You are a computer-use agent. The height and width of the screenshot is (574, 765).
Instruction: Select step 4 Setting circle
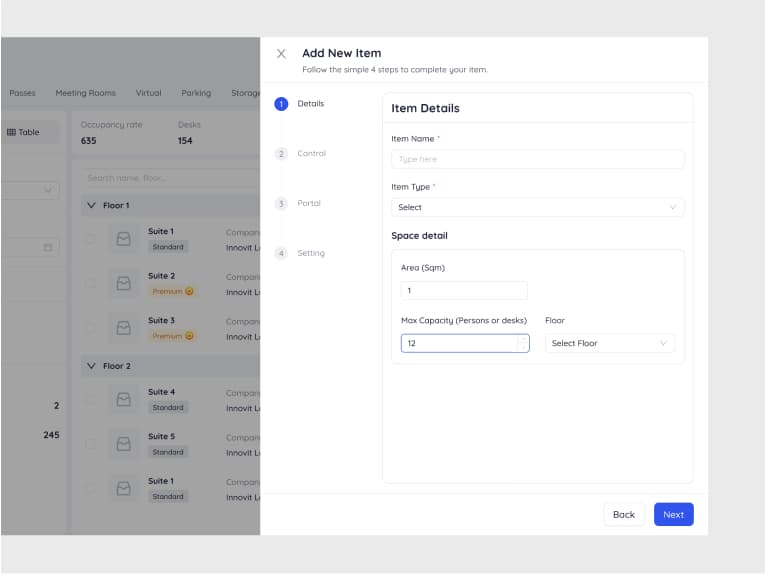[281, 253]
